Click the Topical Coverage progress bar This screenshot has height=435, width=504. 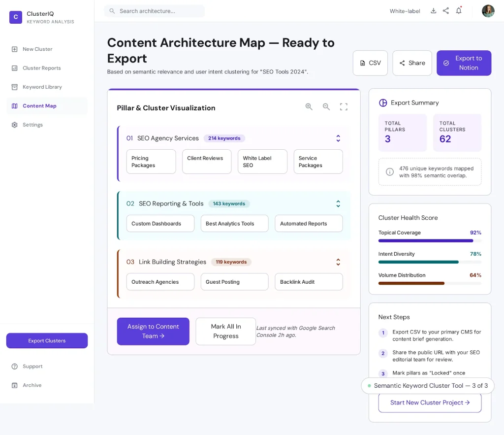430,241
